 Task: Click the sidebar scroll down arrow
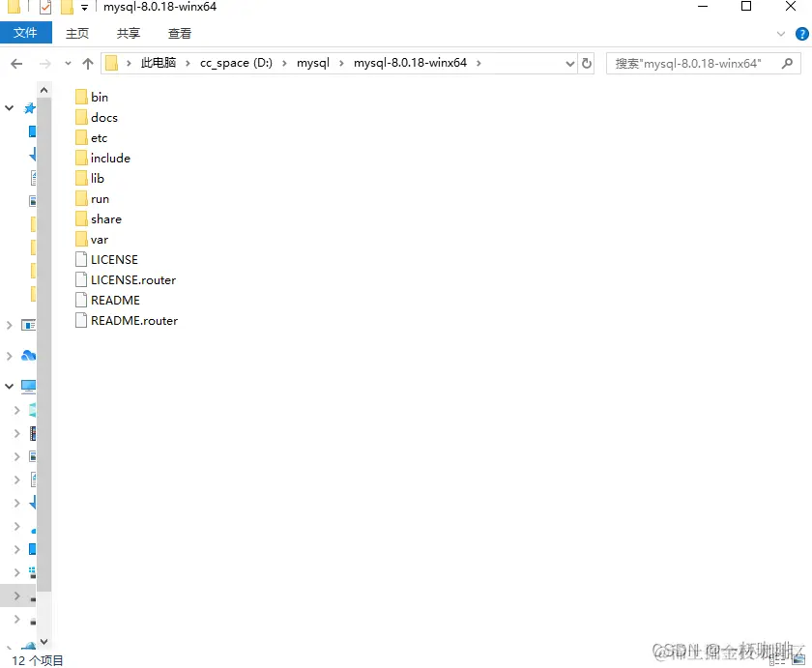pyautogui.click(x=44, y=642)
